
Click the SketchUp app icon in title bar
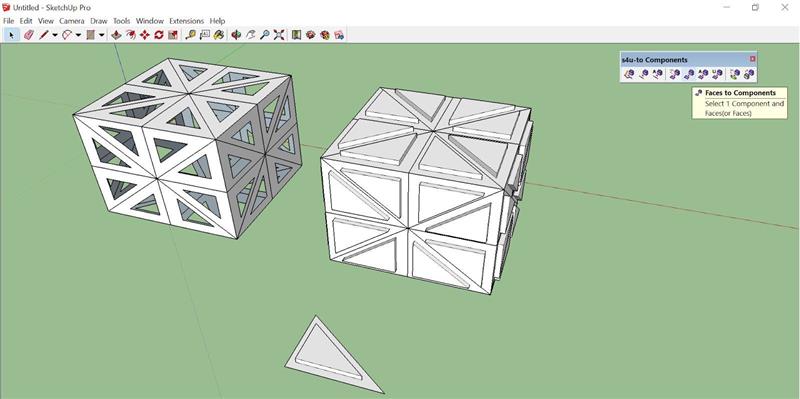pos(6,7)
